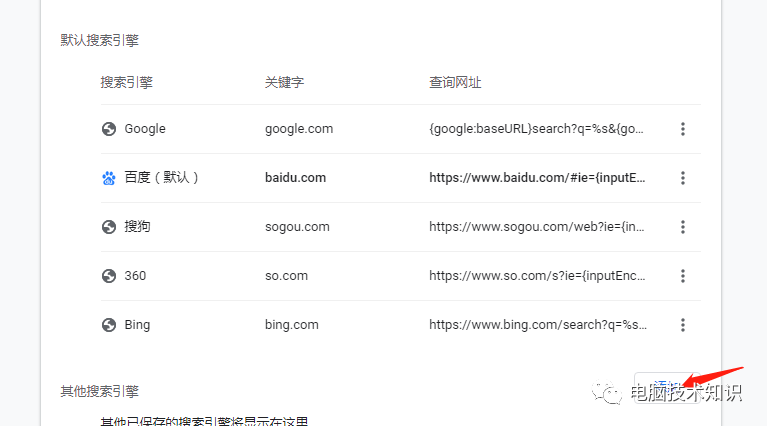Screen dimensions: 767x426
Task: Click the 搜索引擎 column header
Action: (x=126, y=82)
